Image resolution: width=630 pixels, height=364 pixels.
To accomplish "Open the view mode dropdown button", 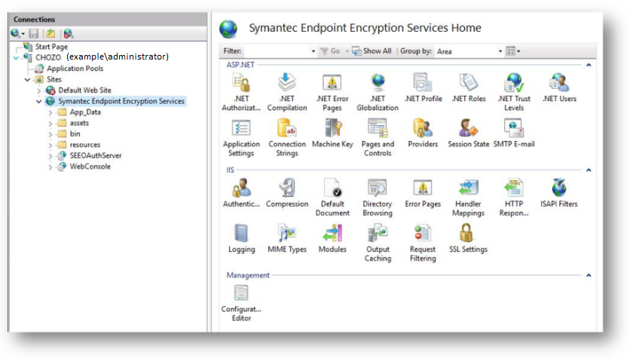I will [x=513, y=51].
